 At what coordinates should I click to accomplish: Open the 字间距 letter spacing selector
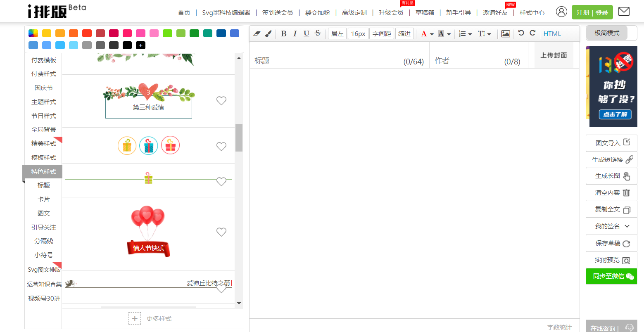(382, 34)
